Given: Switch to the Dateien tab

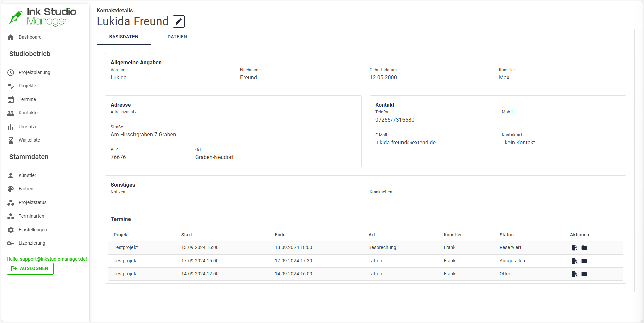Looking at the screenshot, I should pyautogui.click(x=177, y=37).
